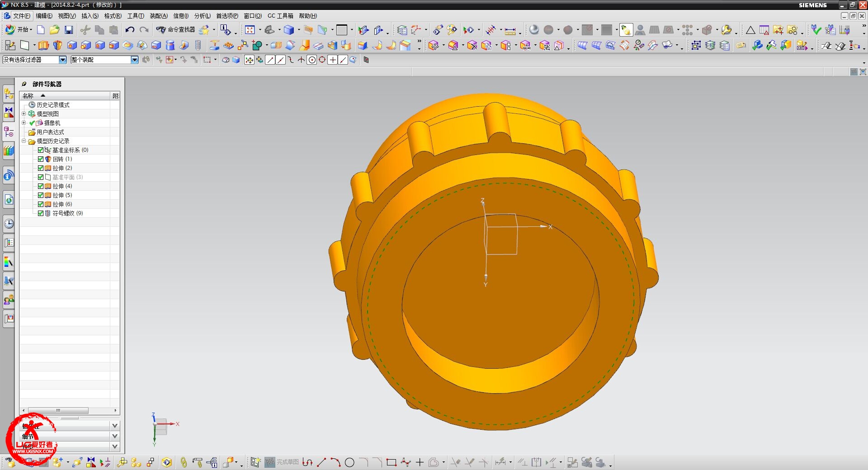Click the navigator scrollbar right arrow
This screenshot has width=868, height=470.
(116, 410)
